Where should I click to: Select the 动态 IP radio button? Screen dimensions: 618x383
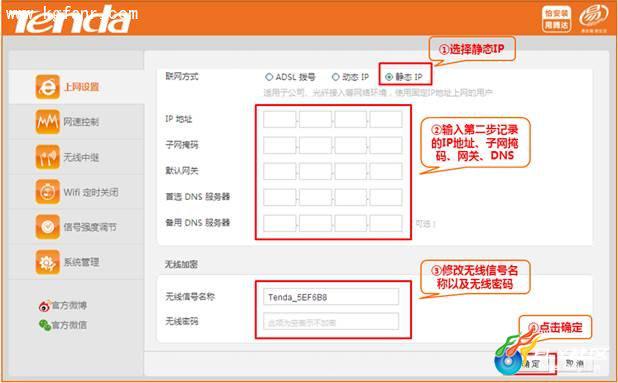(336, 77)
